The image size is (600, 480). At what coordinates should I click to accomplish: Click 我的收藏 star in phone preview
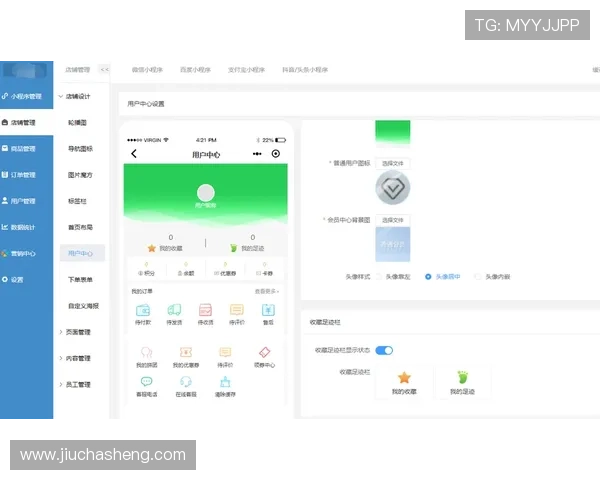point(165,248)
